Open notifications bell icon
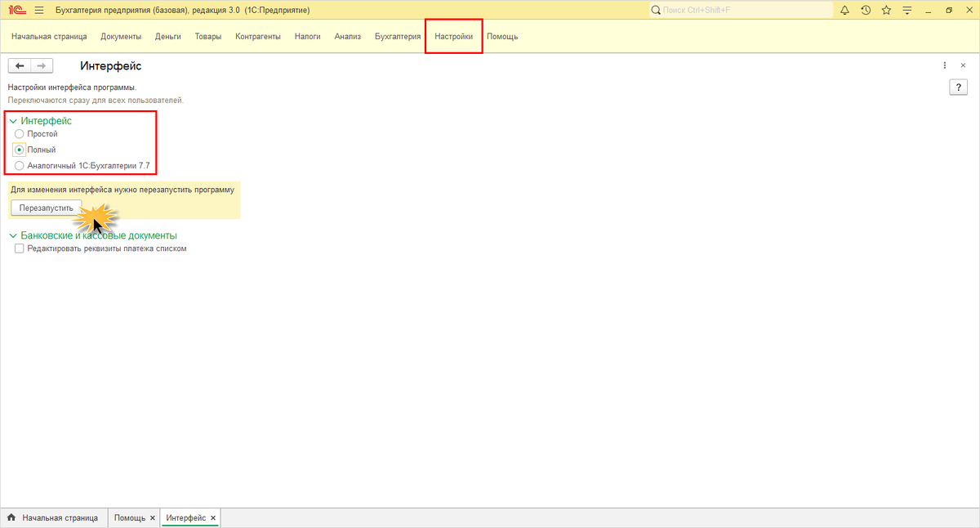The width and height of the screenshot is (980, 528). coord(844,10)
